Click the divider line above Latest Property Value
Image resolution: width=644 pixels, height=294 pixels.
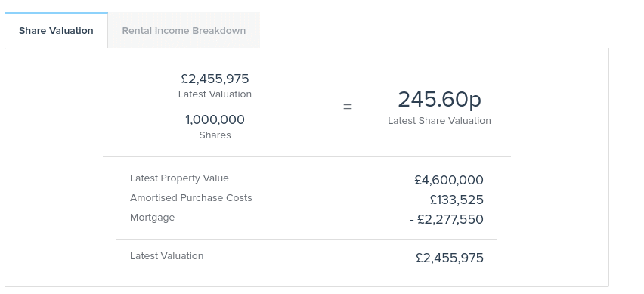coord(307,156)
